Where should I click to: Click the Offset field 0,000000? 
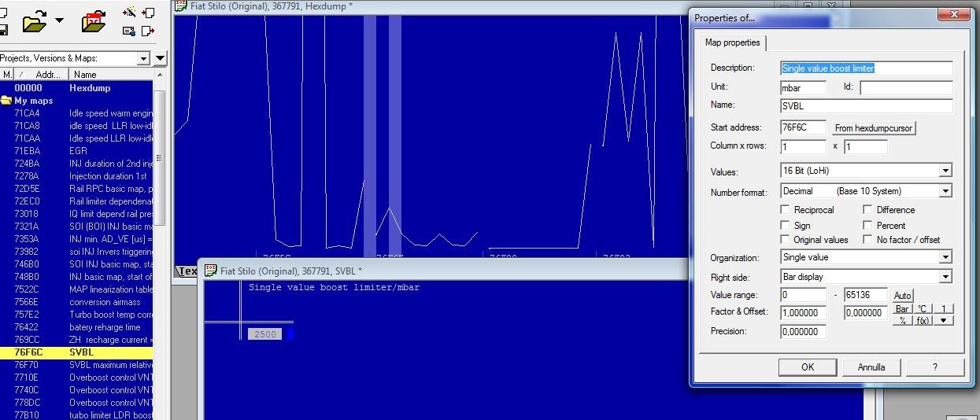click(x=866, y=313)
